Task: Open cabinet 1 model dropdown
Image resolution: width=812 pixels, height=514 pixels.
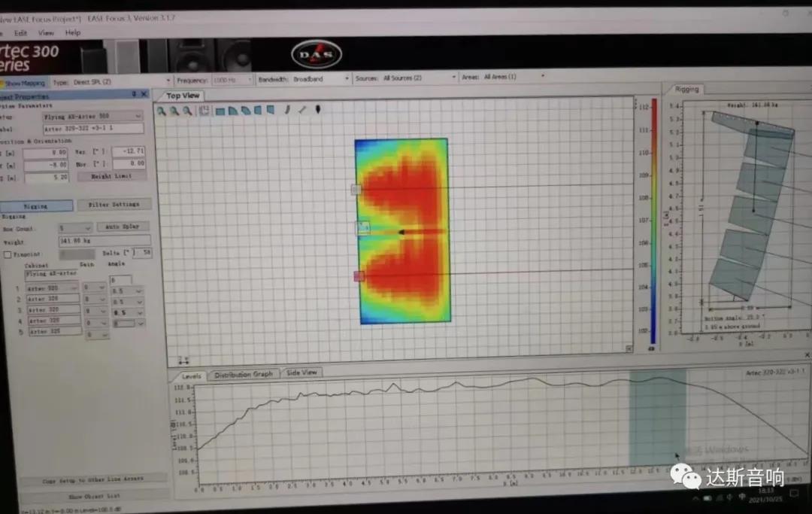Action: tap(74, 287)
